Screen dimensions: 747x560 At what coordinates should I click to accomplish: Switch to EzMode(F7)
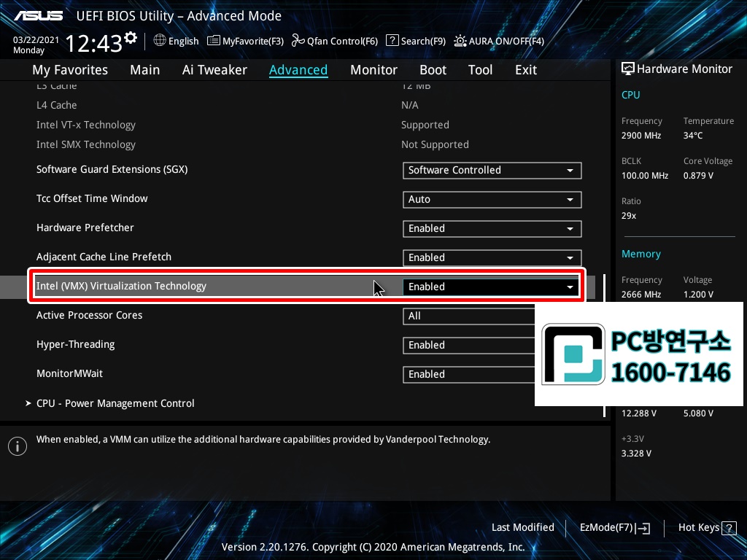tap(614, 528)
